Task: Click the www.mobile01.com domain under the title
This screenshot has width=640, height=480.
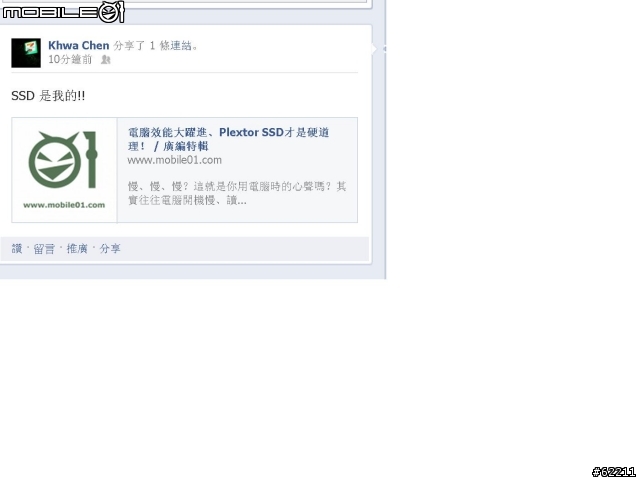Action: [x=175, y=160]
